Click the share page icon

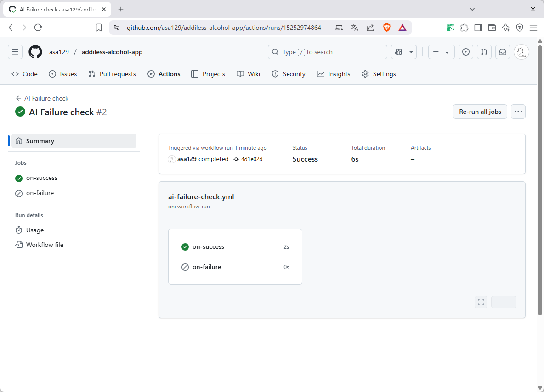pos(370,28)
